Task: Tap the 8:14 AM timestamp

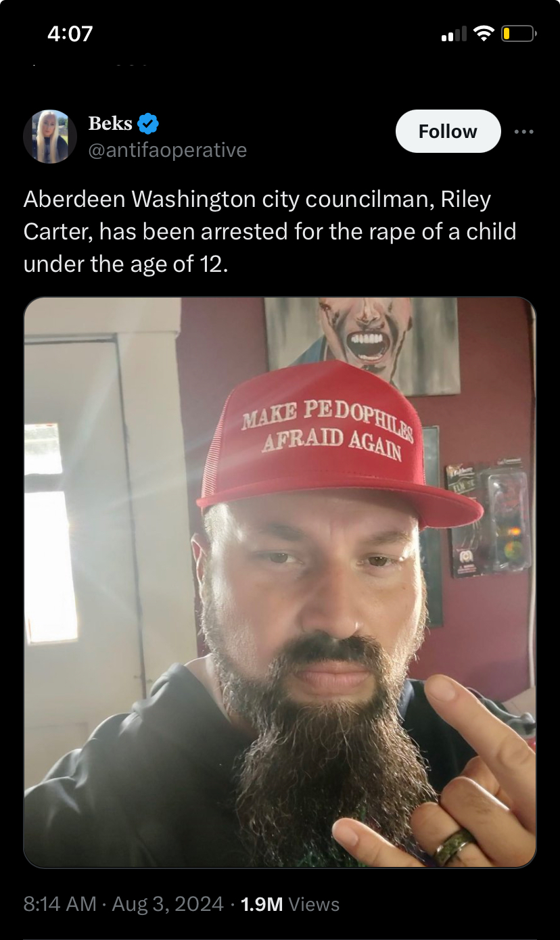Action: point(60,904)
